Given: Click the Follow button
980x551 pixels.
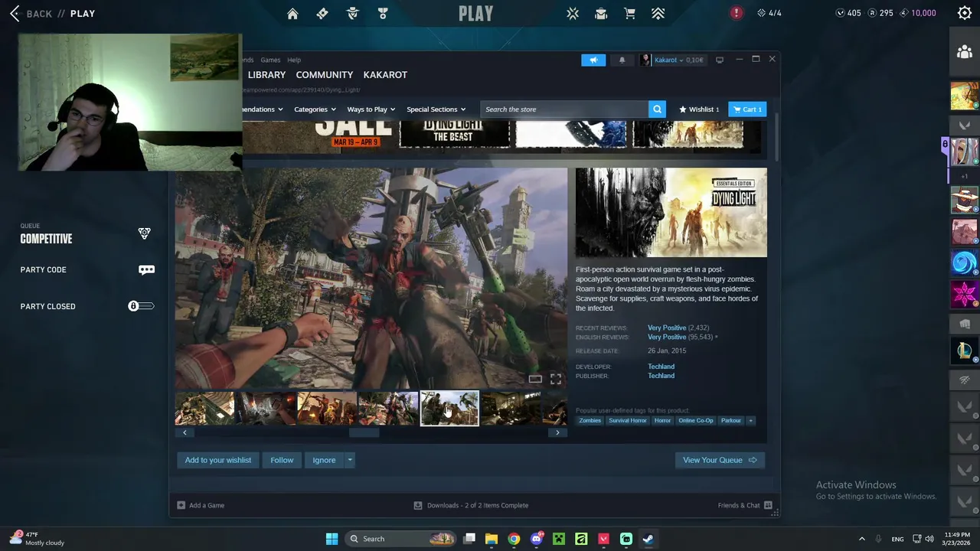Looking at the screenshot, I should click(x=282, y=460).
